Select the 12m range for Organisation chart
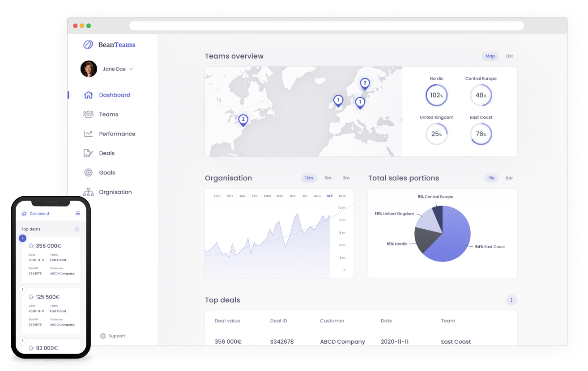Screen dimensions: 588x371 [x=309, y=178]
